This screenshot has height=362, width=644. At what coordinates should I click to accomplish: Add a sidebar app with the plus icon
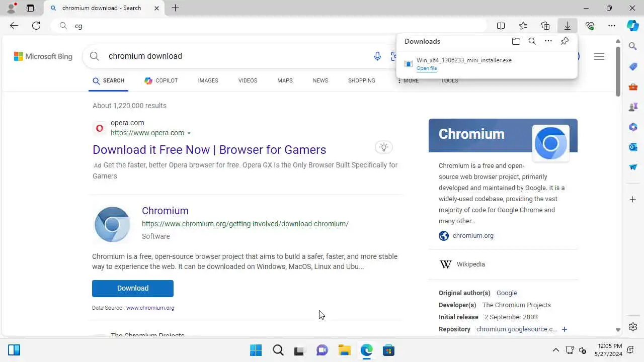click(x=633, y=200)
